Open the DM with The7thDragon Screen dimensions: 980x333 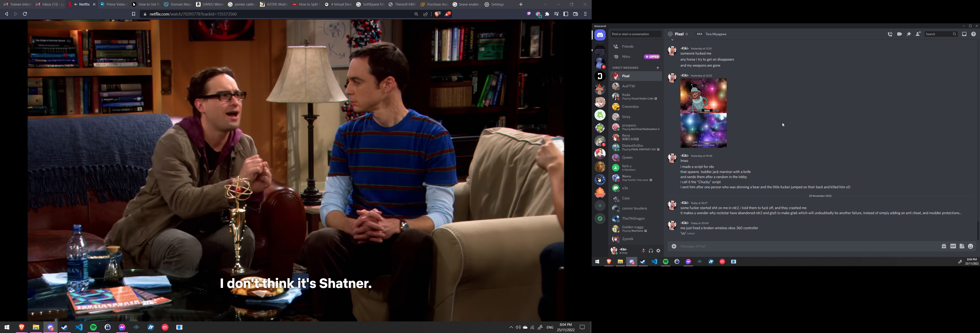[636, 219]
